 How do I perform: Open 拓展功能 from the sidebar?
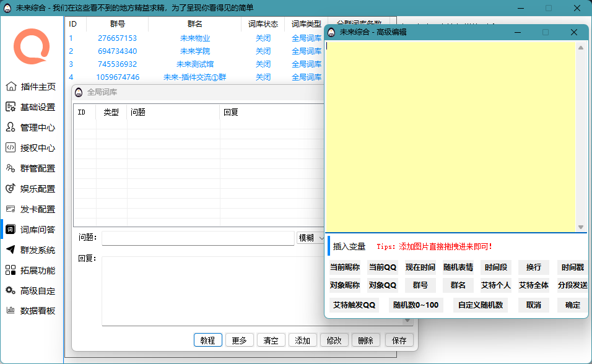(x=32, y=270)
